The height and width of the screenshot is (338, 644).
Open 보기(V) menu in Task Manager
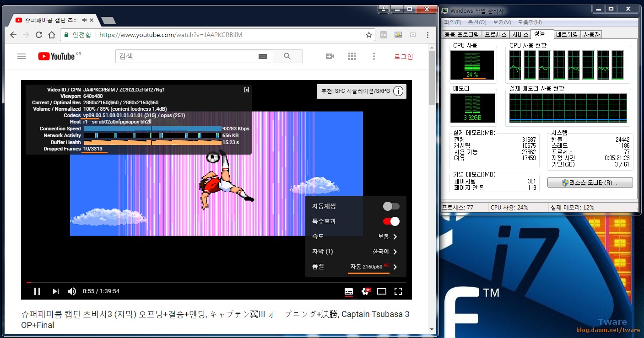(502, 22)
